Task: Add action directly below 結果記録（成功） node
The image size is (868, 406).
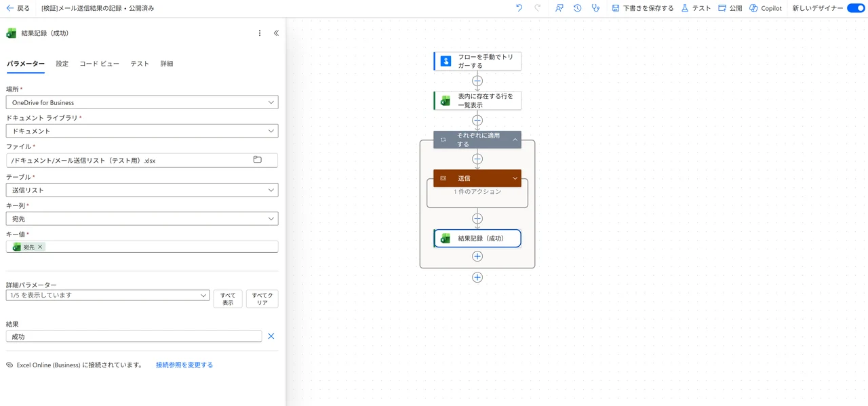Action: [x=477, y=256]
